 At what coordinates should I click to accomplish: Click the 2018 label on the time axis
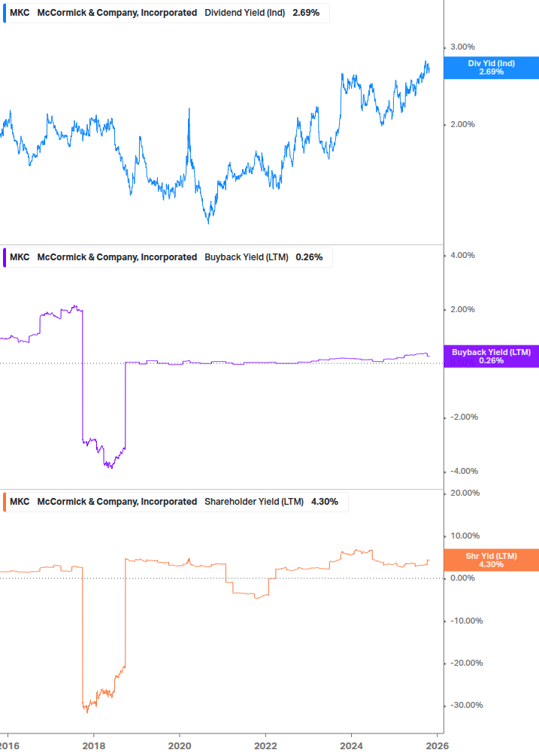tap(93, 745)
